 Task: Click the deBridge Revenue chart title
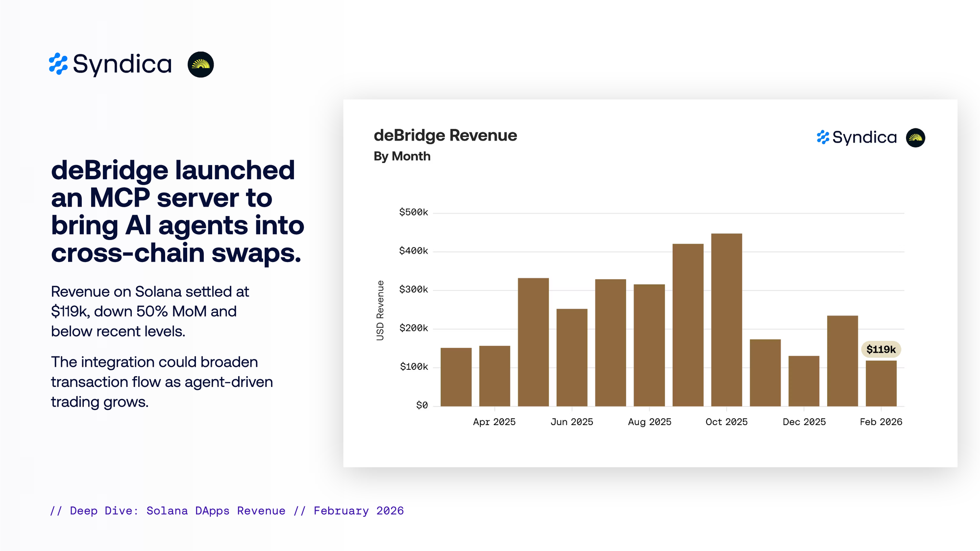click(445, 135)
